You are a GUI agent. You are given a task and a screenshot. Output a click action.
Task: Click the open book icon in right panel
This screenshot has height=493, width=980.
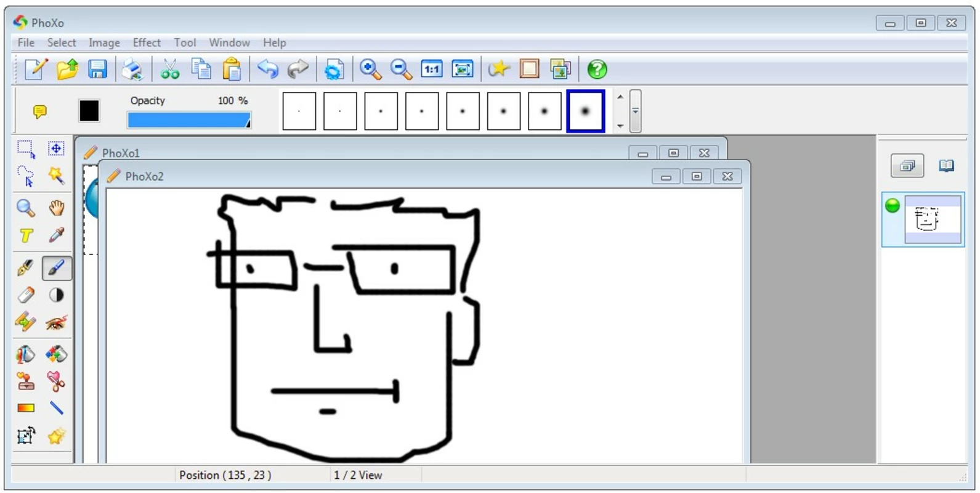[x=947, y=165]
